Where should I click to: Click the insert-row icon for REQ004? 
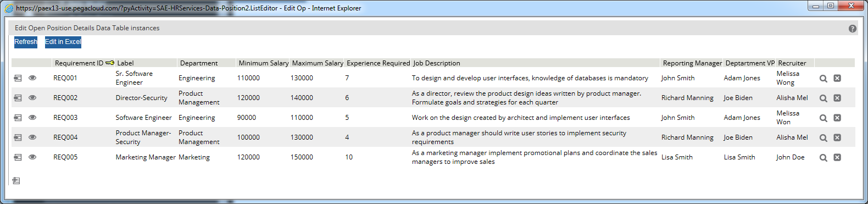[18, 137]
